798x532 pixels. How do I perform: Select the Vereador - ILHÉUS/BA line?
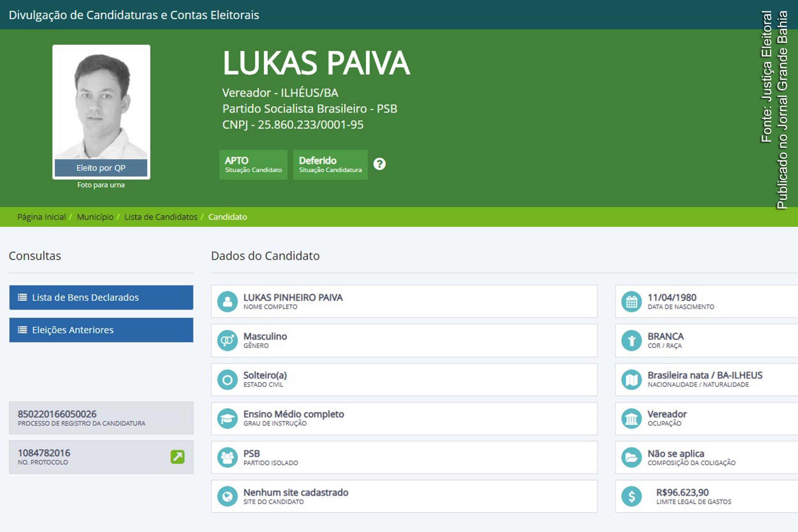click(x=280, y=93)
